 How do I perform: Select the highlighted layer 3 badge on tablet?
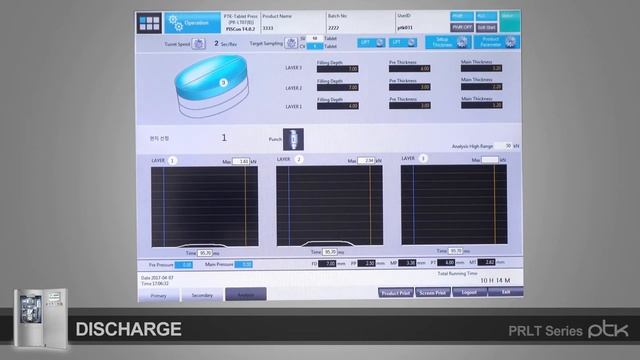click(x=223, y=82)
